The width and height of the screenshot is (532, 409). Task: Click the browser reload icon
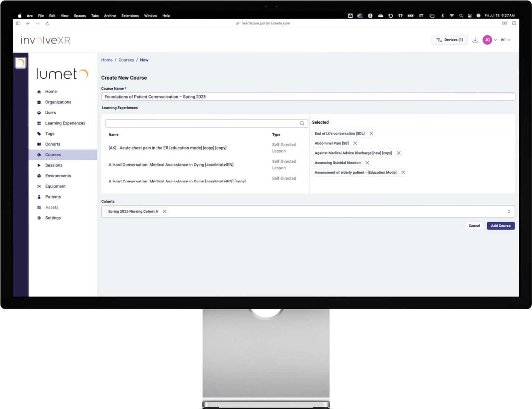pyautogui.click(x=47, y=23)
